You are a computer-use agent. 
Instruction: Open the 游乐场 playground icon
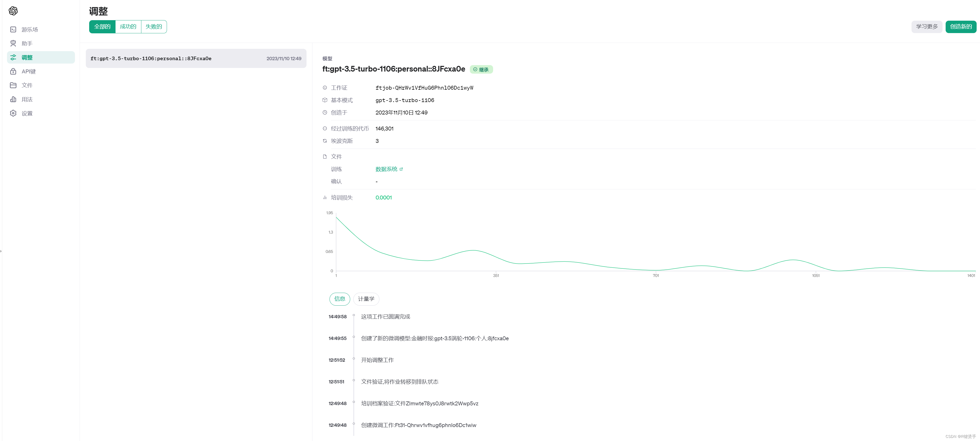point(13,29)
